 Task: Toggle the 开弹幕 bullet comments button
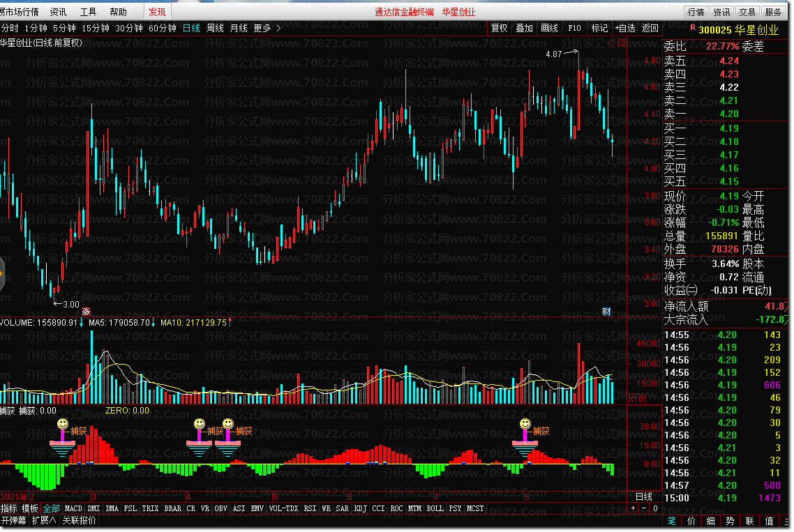[13, 520]
